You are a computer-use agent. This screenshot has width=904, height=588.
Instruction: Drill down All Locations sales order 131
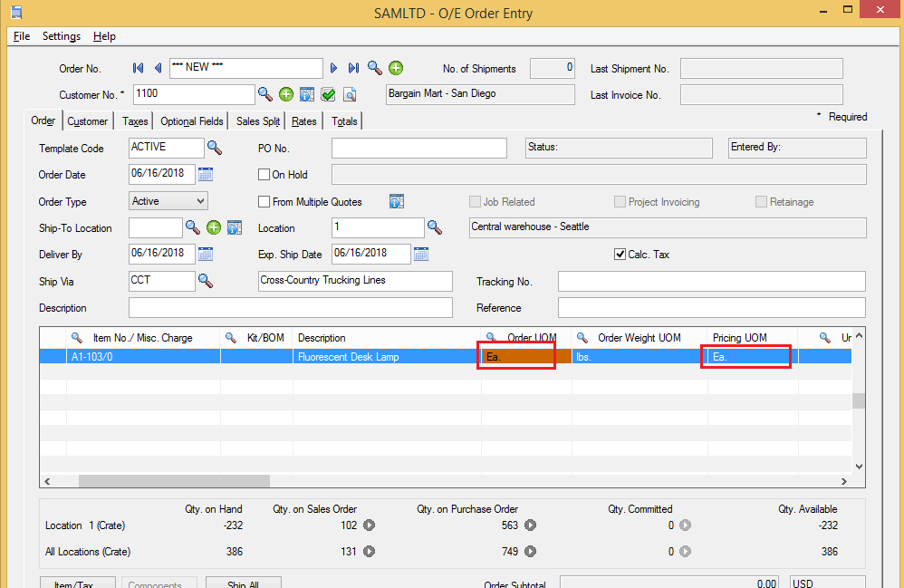(369, 552)
